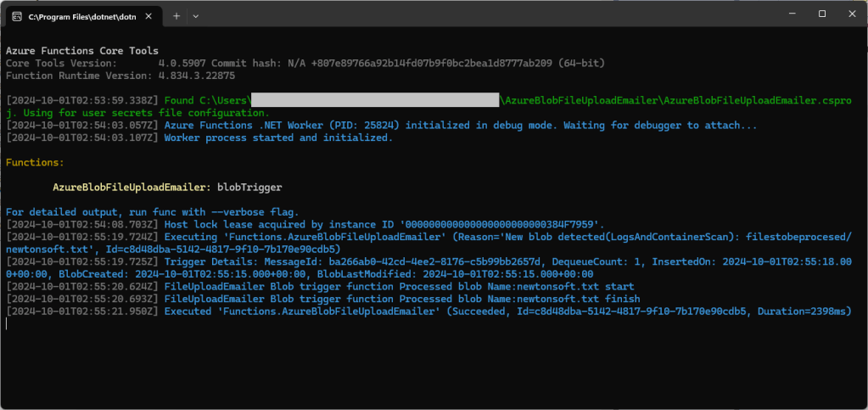Close the dotnet terminal tab
Screen dimensions: 868x410
150,15
